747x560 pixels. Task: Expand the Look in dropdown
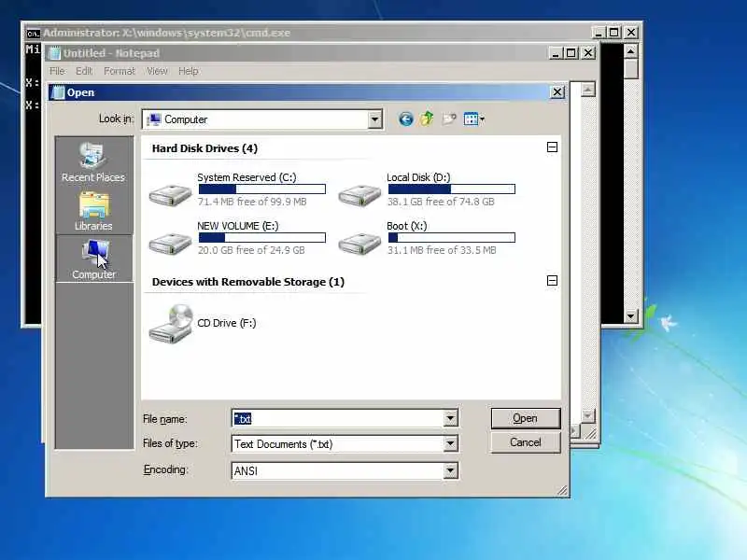tap(375, 119)
